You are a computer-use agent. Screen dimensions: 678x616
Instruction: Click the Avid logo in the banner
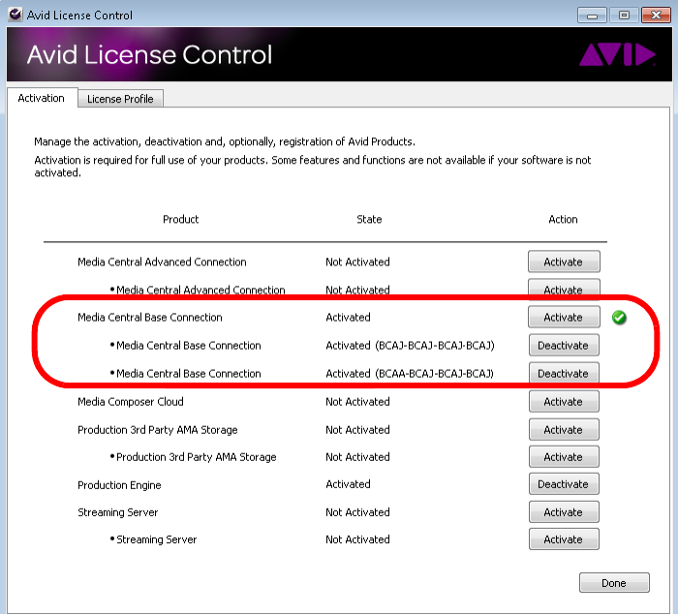tap(617, 54)
